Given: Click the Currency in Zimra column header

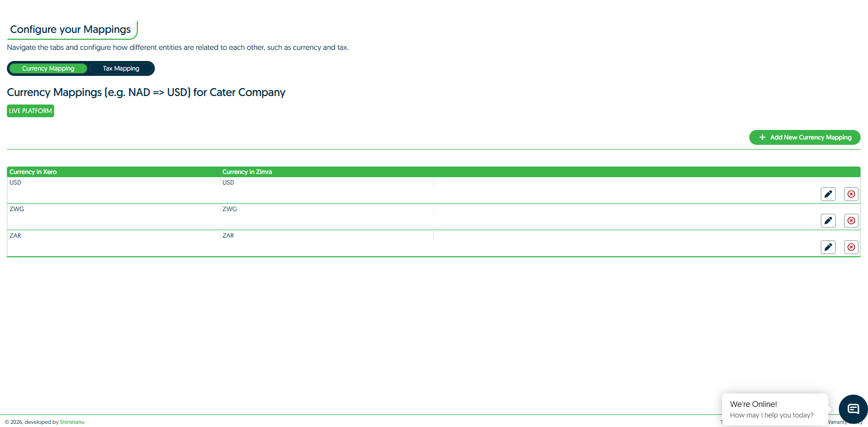Looking at the screenshot, I should (247, 172).
